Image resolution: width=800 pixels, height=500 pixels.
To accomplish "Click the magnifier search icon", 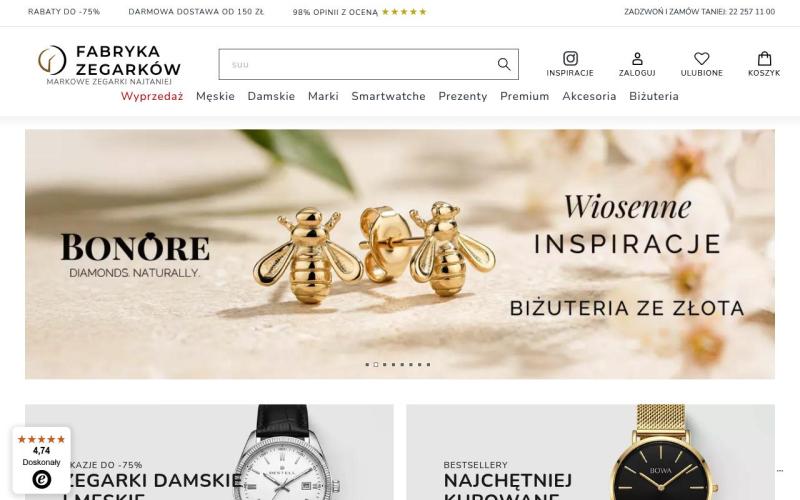I will (x=504, y=64).
